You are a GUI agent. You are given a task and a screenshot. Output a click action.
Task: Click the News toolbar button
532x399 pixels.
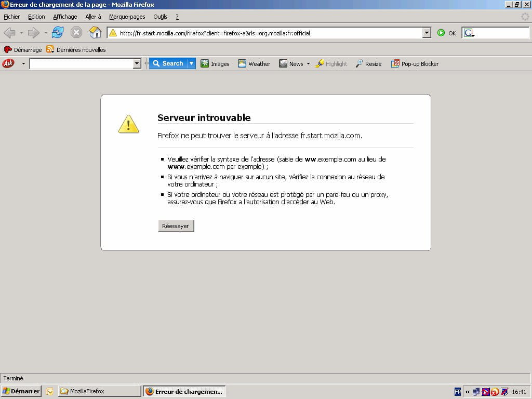click(291, 64)
